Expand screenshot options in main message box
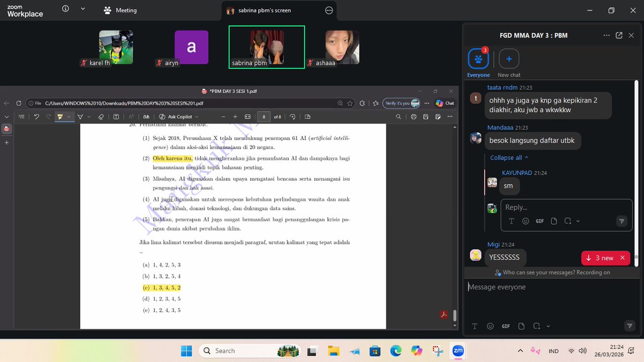Image resolution: width=644 pixels, height=362 pixels. [548, 326]
